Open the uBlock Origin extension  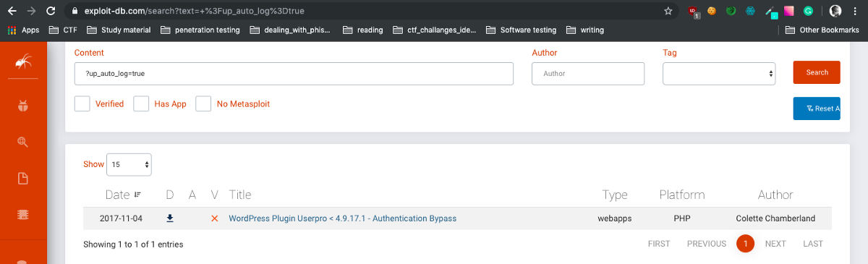(x=694, y=12)
